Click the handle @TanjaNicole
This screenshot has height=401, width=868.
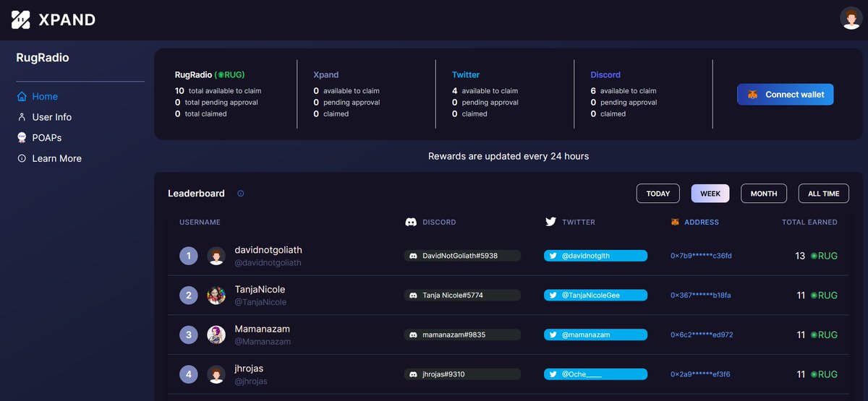[260, 302]
